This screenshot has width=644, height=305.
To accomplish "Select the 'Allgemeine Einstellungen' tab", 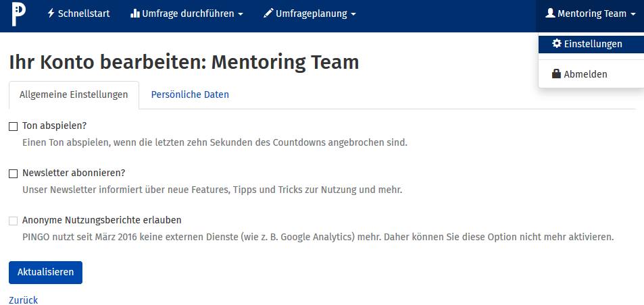I will (74, 94).
